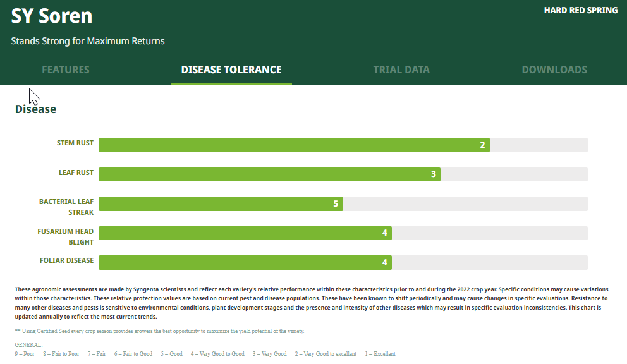Viewport: 627px width, 364px height.
Task: Click the Stem Rust value 2
Action: (482, 145)
